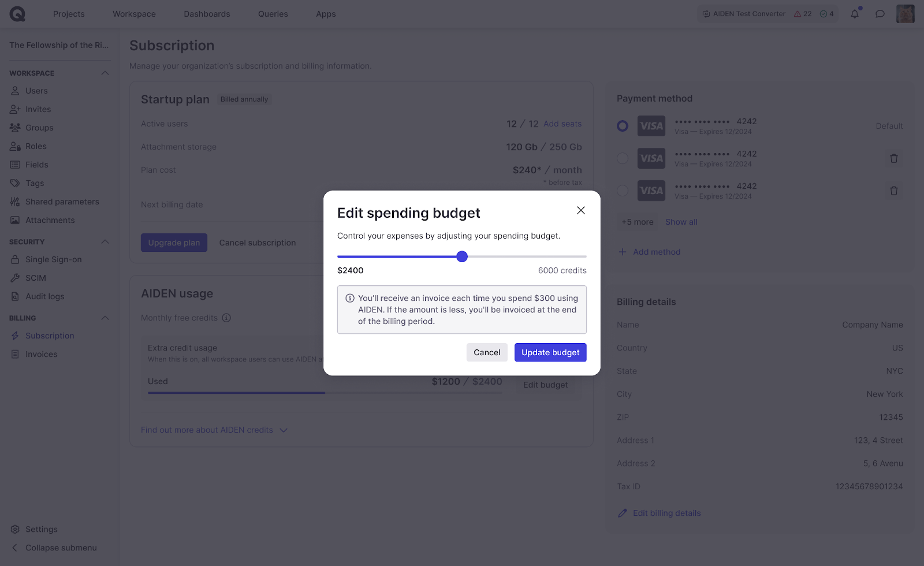Screen dimensions: 924x566
Task: Collapse the SECURITY sidebar section
Action: click(x=105, y=241)
